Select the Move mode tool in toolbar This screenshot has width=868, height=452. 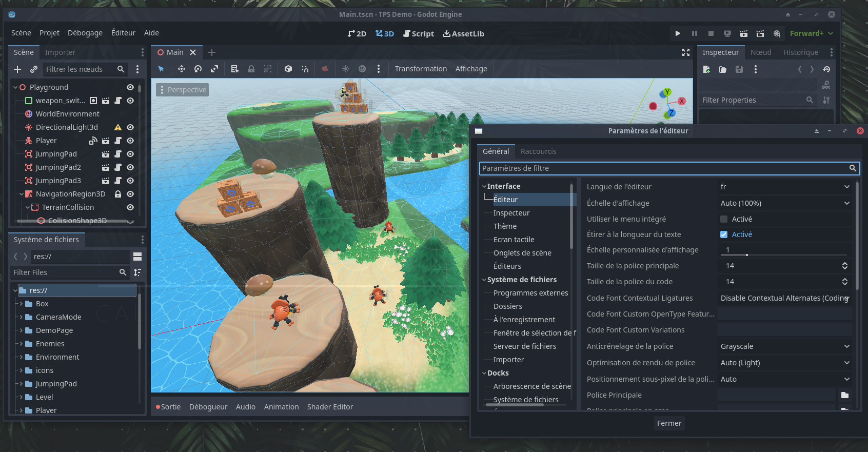click(181, 69)
